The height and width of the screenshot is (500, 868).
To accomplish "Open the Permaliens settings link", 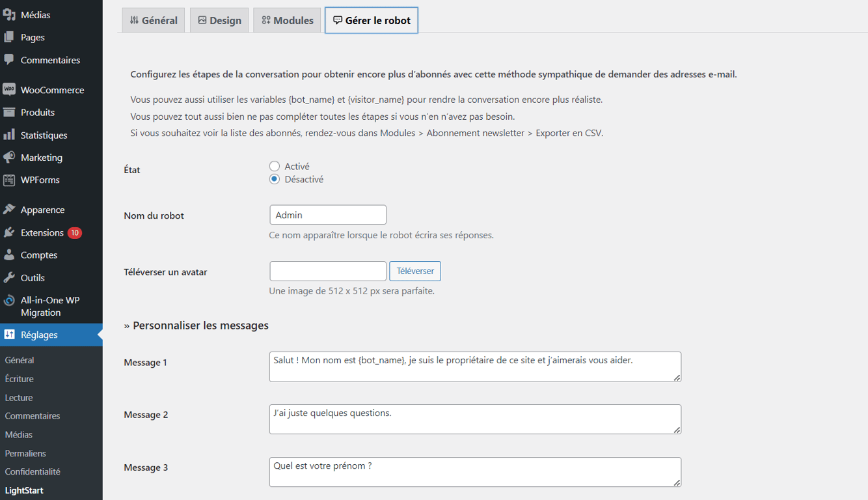I will click(25, 453).
